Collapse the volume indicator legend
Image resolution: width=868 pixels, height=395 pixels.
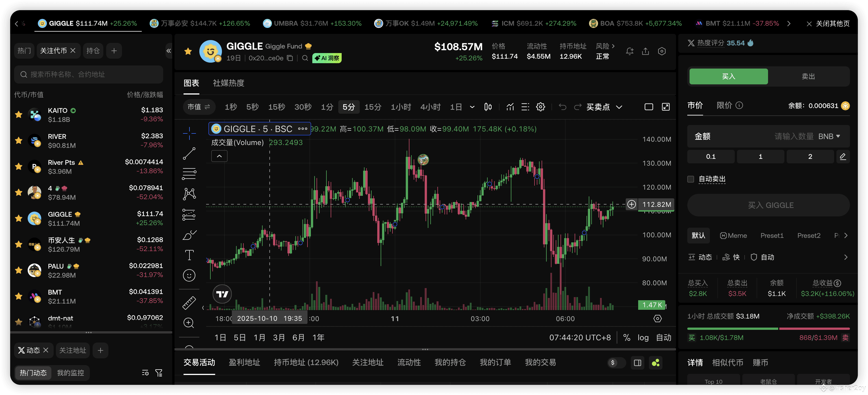pos(219,156)
